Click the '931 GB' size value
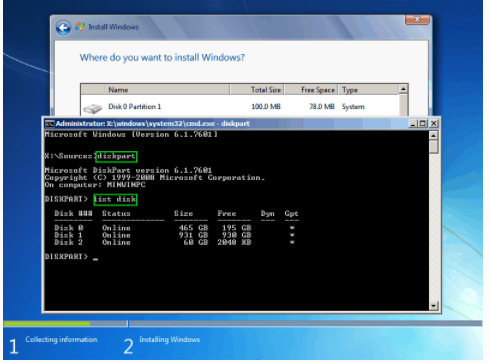 [x=193, y=235]
